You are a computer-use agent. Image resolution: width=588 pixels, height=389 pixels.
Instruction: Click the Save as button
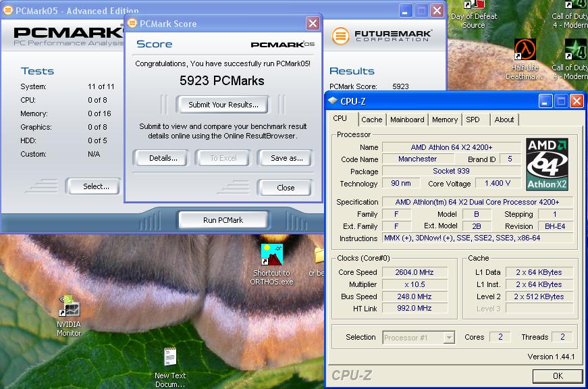(x=286, y=158)
